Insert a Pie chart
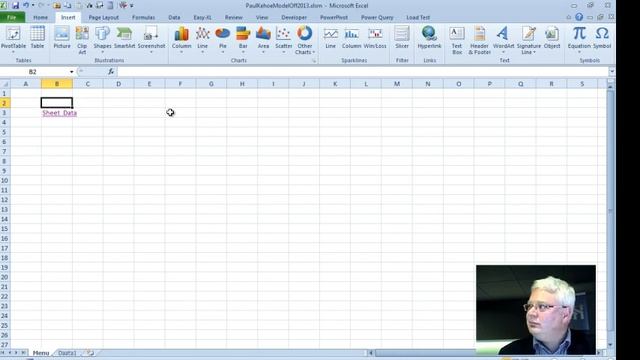This screenshot has width=640, height=360. 223,39
